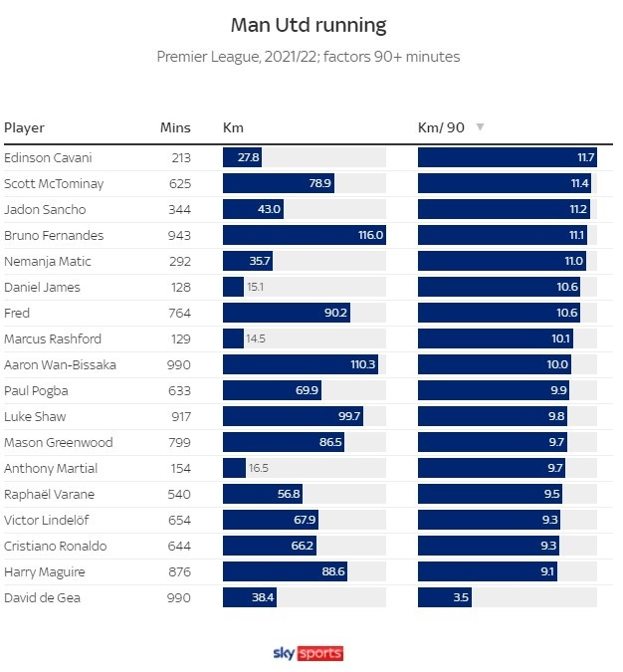Sort table by Player column header

click(x=25, y=127)
